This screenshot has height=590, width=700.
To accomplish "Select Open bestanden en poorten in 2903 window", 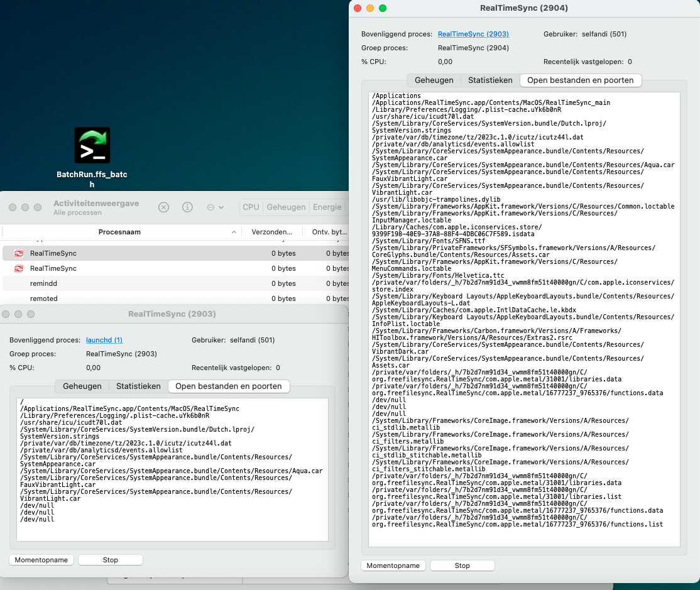I will point(229,386).
